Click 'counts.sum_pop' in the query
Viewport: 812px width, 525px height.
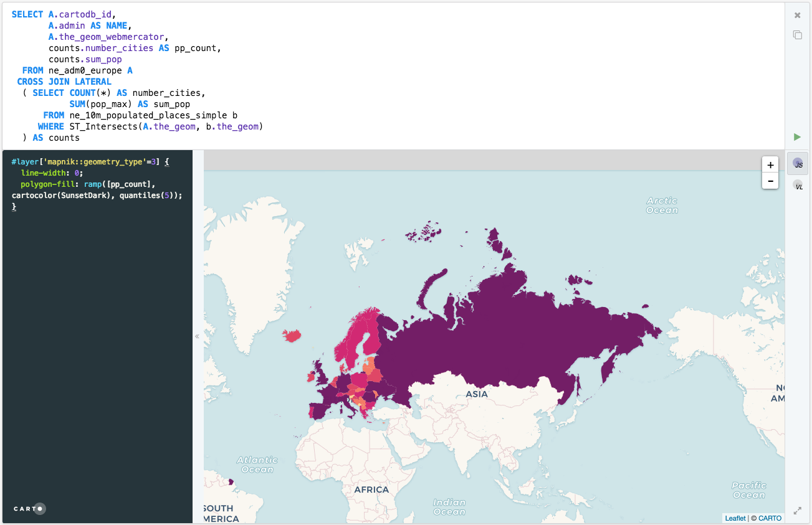tap(85, 59)
